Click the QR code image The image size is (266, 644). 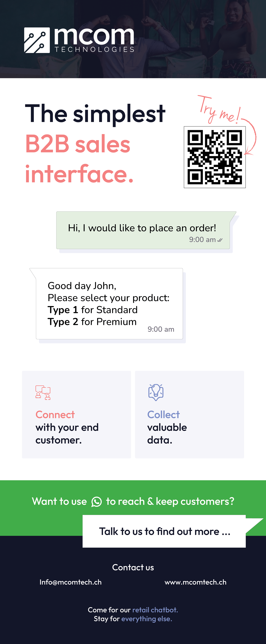pyautogui.click(x=215, y=157)
